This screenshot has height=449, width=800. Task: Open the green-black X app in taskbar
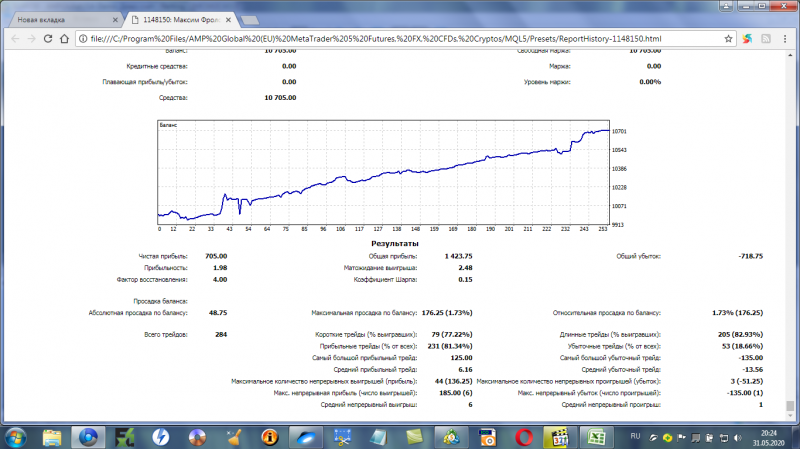pyautogui.click(x=124, y=438)
